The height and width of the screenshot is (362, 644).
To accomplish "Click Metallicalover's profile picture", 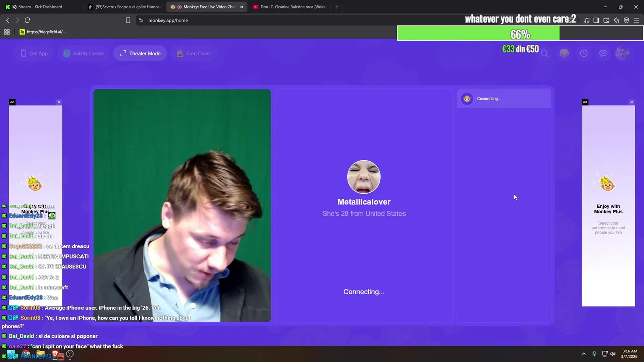I will (x=364, y=177).
